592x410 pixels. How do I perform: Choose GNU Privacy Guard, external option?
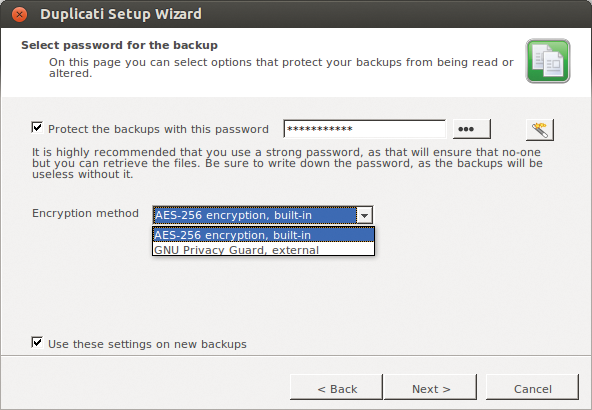[264, 249]
